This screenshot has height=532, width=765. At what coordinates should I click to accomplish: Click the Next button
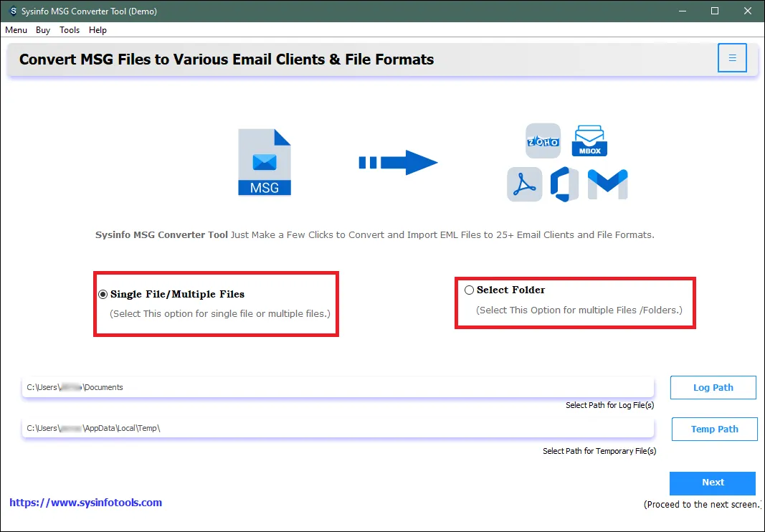click(713, 483)
